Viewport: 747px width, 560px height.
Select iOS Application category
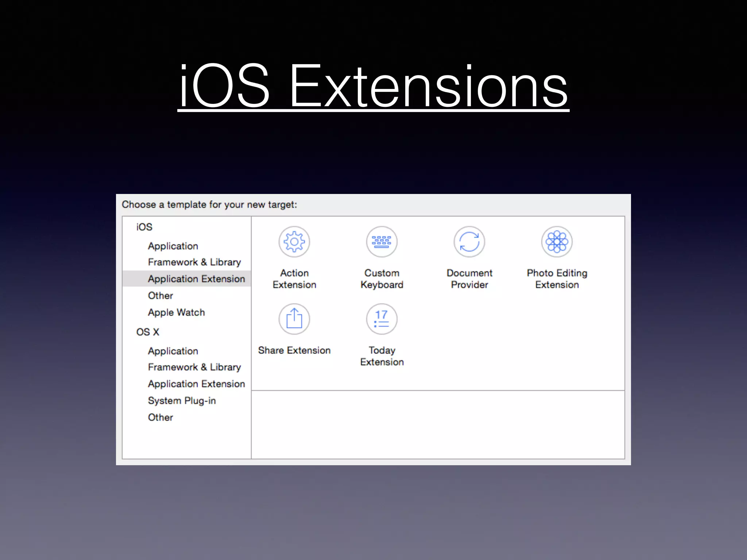(173, 246)
